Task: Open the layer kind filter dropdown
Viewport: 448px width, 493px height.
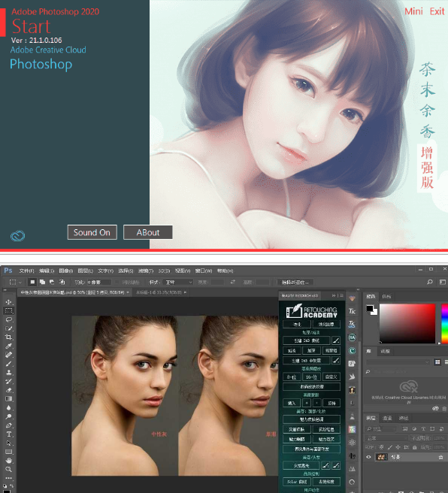Action: pyautogui.click(x=380, y=429)
